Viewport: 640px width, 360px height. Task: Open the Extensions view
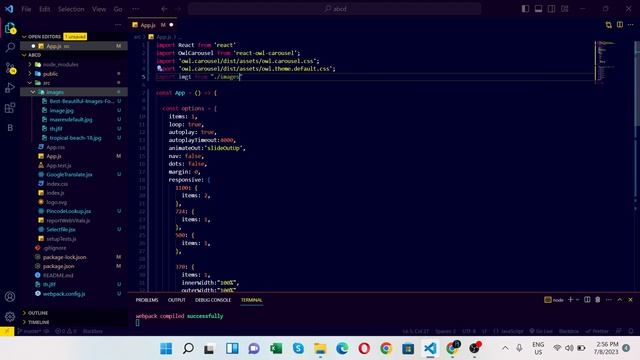click(10, 108)
